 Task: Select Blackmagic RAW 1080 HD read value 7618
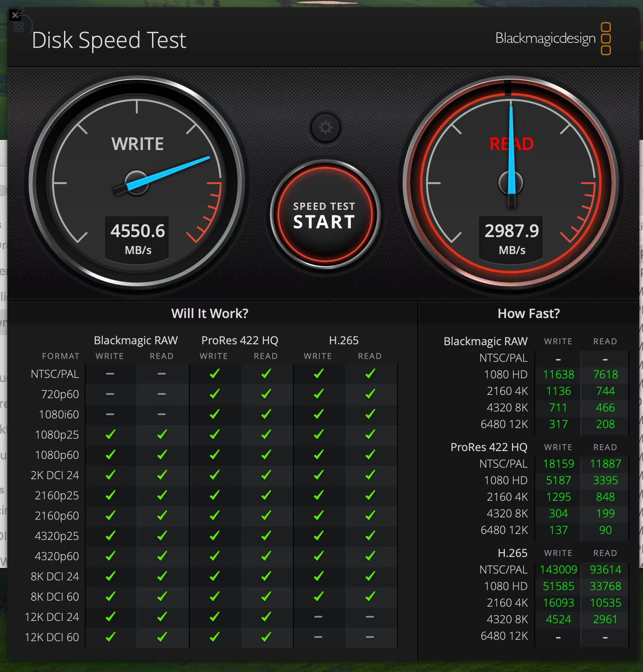[605, 375]
